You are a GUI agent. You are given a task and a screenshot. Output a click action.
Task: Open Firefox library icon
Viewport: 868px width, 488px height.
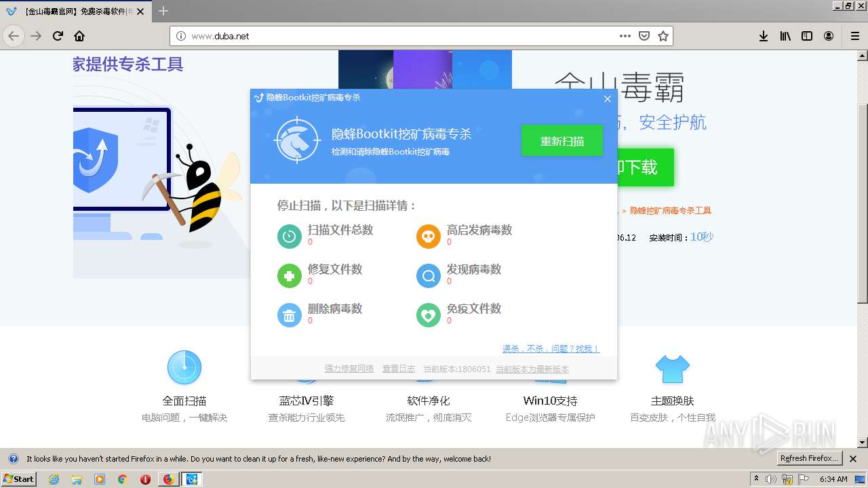pyautogui.click(x=785, y=36)
